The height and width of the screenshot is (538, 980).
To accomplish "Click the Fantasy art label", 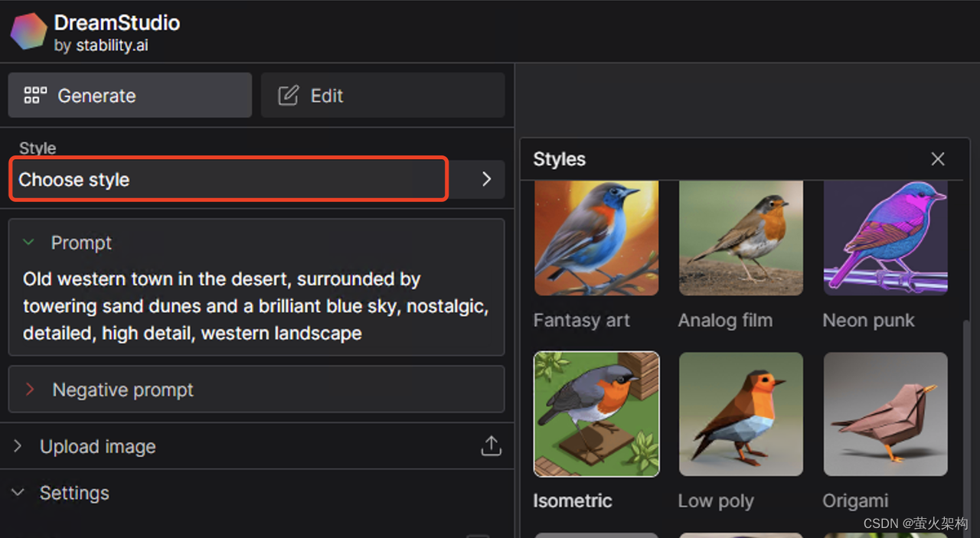I will [582, 321].
